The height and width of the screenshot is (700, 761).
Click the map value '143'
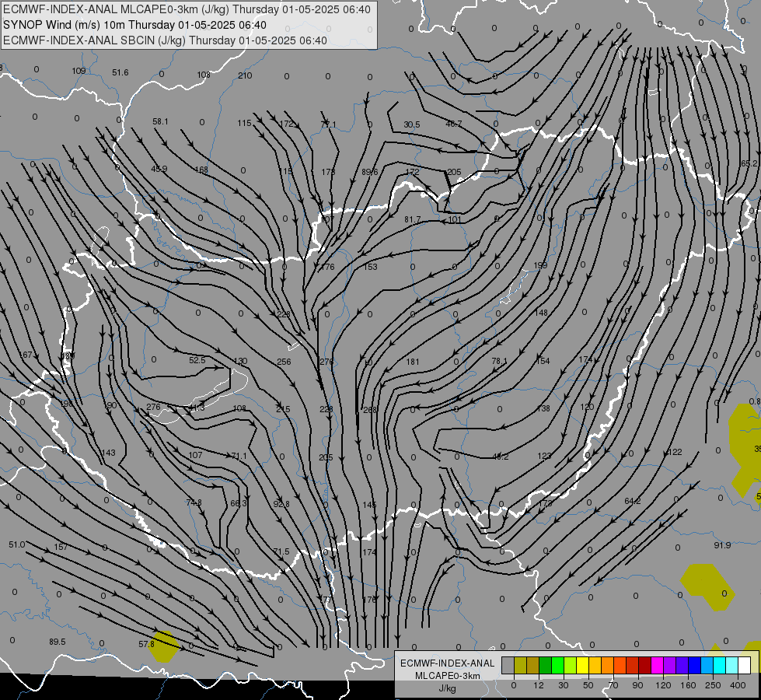108,453
